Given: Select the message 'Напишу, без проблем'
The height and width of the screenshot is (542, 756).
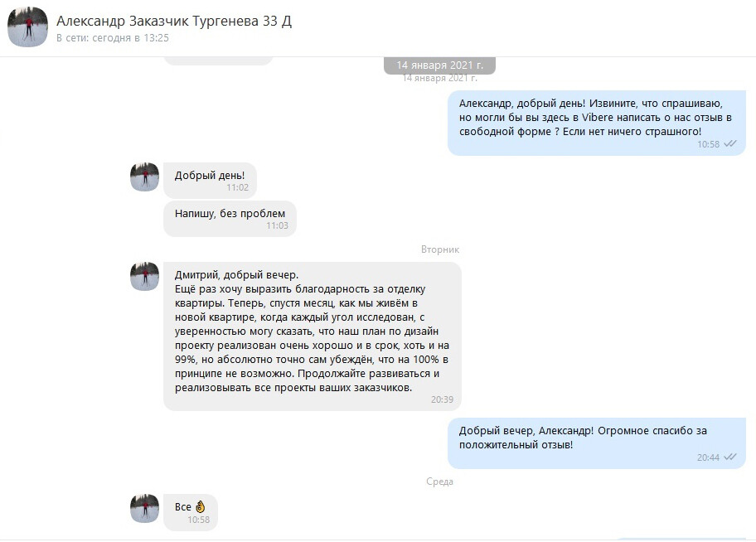Looking at the screenshot, I should tap(230, 219).
